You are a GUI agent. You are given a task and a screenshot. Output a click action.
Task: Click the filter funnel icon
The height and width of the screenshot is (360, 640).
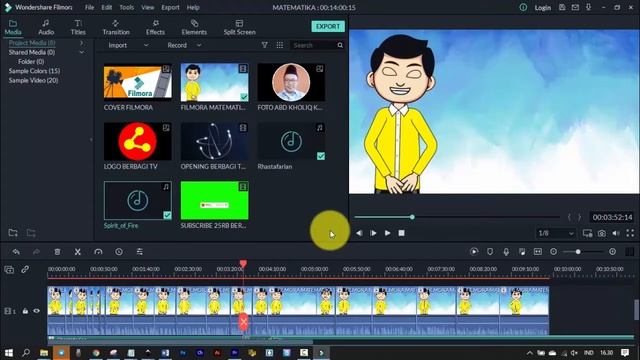264,45
